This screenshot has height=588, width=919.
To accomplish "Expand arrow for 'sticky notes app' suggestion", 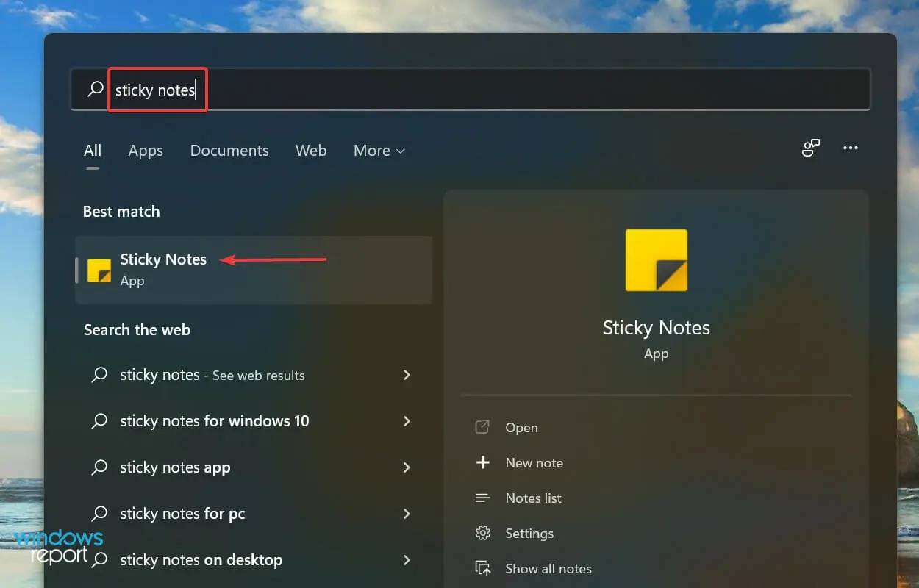I will [407, 467].
